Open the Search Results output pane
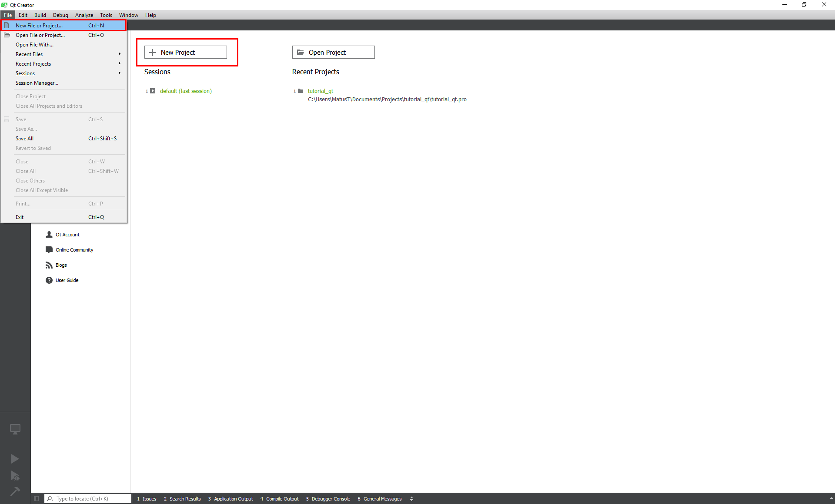 tap(182, 499)
